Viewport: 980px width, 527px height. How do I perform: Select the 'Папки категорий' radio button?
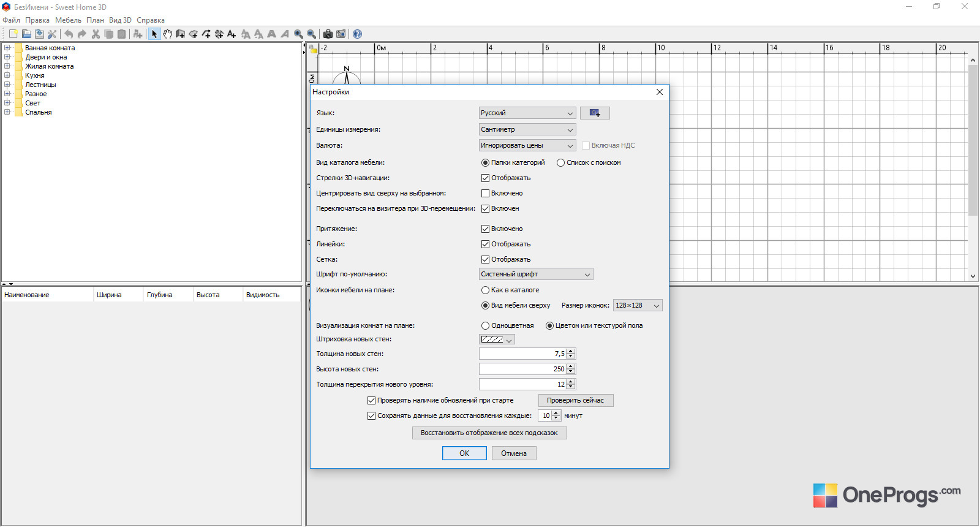[x=485, y=163]
